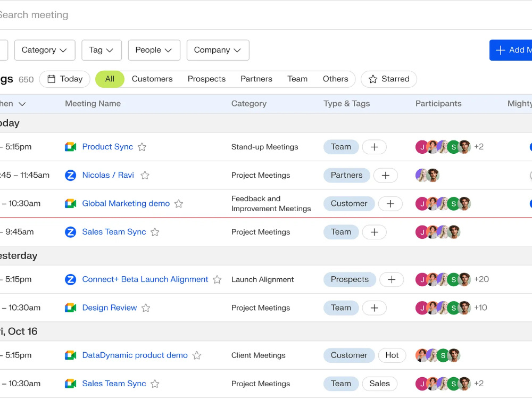Click the Google Meet icon beside Global Marketing demo
This screenshot has height=399, width=532.
(71, 204)
